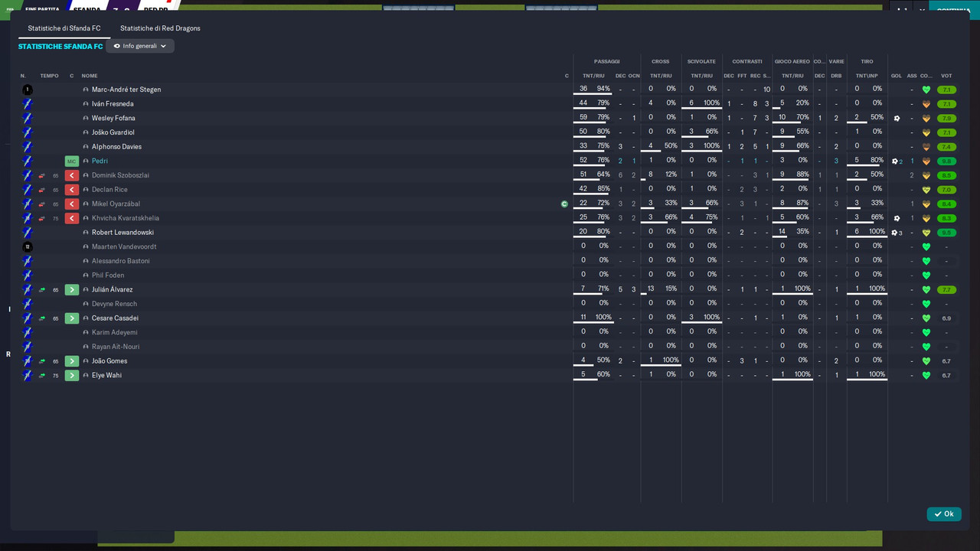Click green substituted-on arrow for João Gomes
The width and height of the screenshot is (980, 551).
click(x=72, y=361)
